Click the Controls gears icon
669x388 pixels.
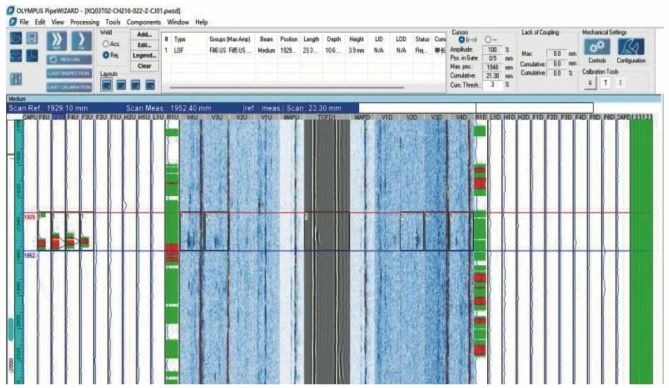tap(596, 47)
